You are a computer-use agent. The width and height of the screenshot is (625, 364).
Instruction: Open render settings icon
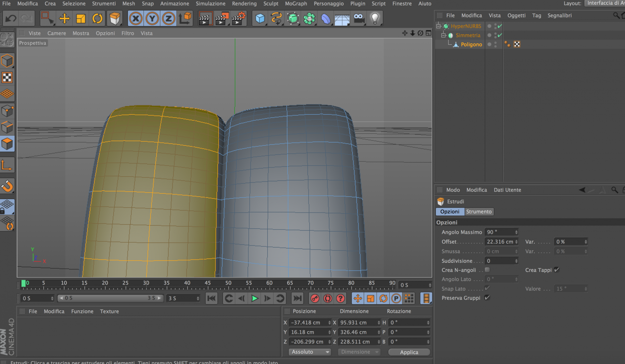239,19
